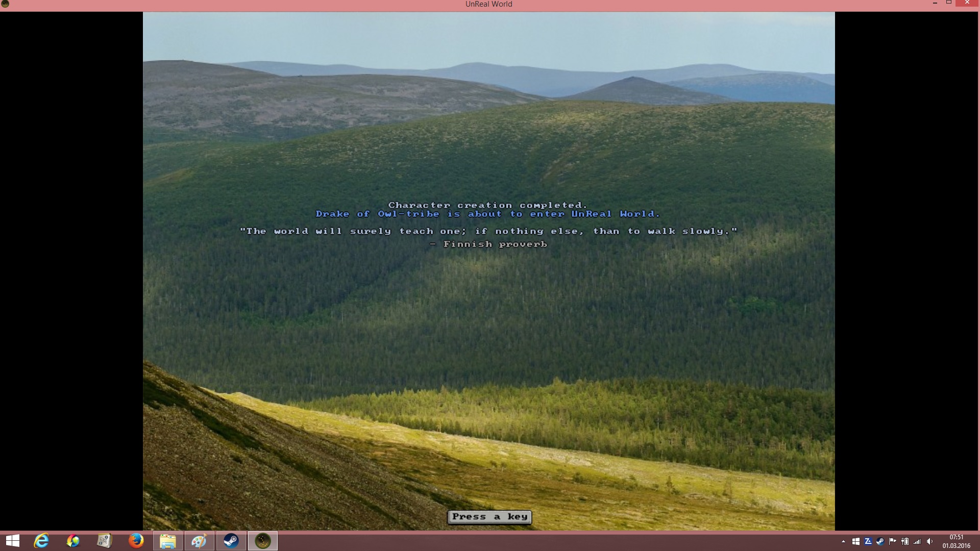Viewport: 980px width, 551px height.
Task: Open the Steps Recorder notepad icon on taskbar
Action: [x=105, y=541]
